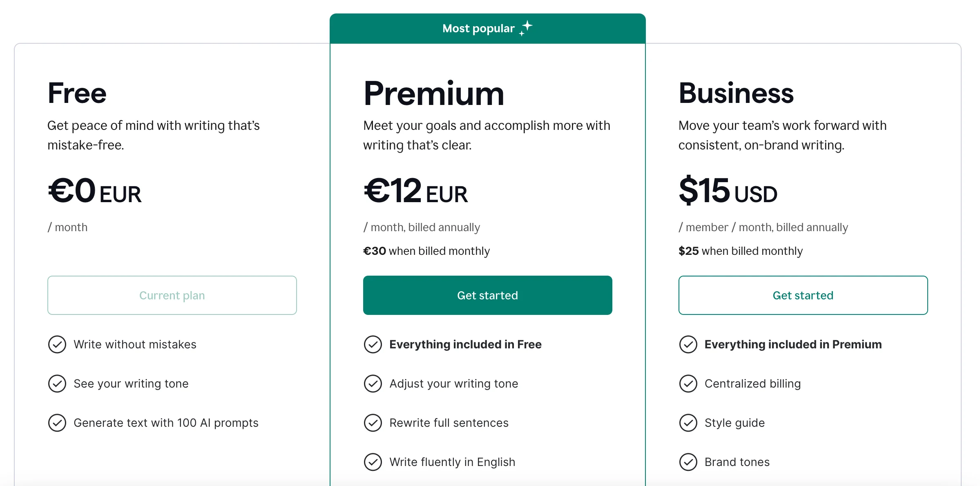980x486 pixels.
Task: Click the checkmark beside Everything included in Premium
Action: (x=688, y=344)
